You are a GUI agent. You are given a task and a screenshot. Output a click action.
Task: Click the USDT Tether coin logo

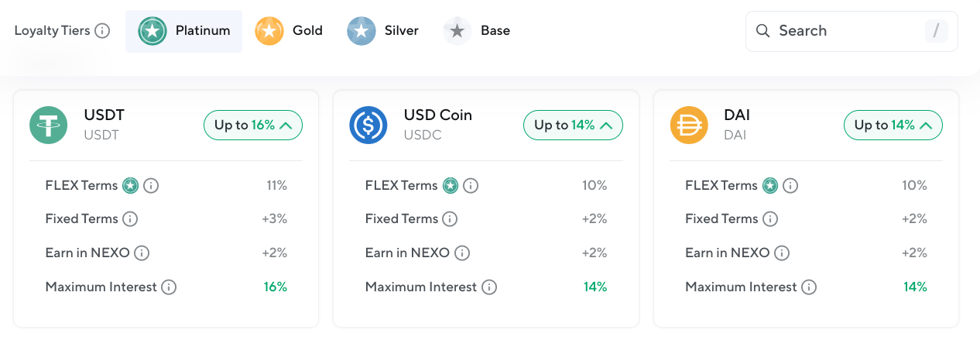(x=49, y=125)
